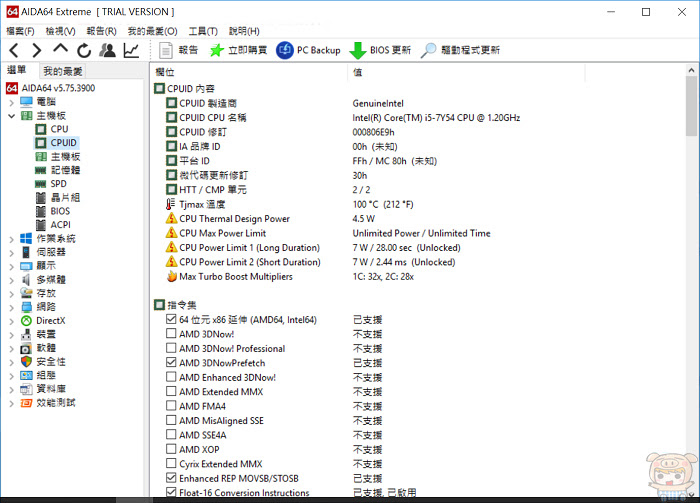Viewport: 700px width, 503px height.
Task: Toggle AMD Extended MMX checkbox
Action: (x=171, y=391)
